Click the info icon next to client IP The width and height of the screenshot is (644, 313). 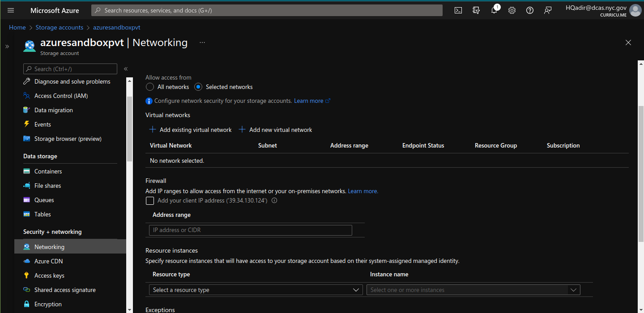tap(274, 200)
